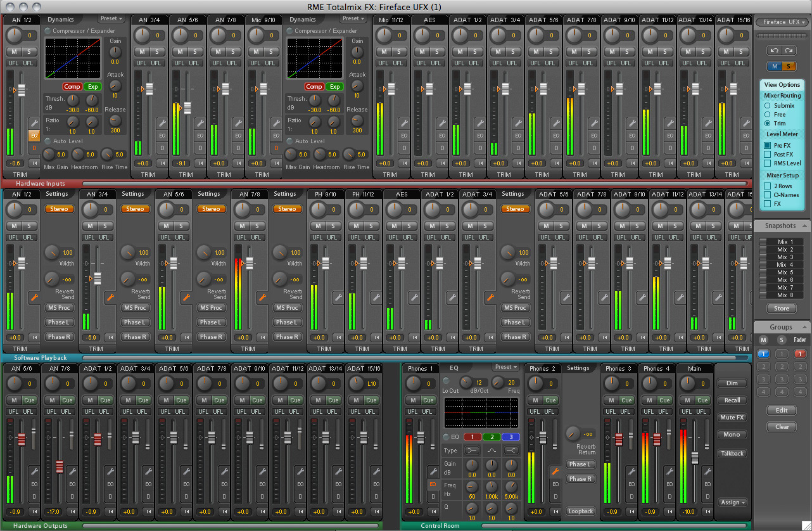This screenshot has height=531, width=812.
Task: Click the redo arrow in the right panel
Action: point(789,50)
